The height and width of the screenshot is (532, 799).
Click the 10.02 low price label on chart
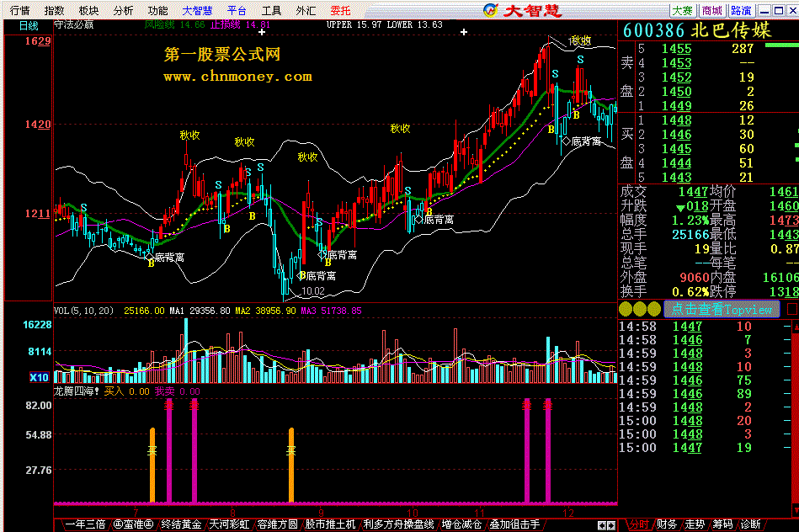313,291
